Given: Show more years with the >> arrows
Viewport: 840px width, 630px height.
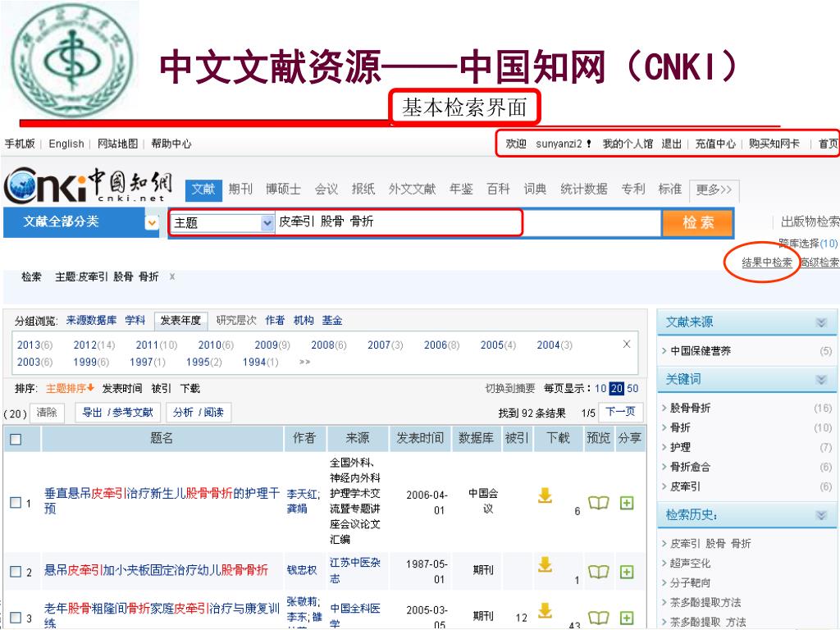Looking at the screenshot, I should (x=304, y=362).
